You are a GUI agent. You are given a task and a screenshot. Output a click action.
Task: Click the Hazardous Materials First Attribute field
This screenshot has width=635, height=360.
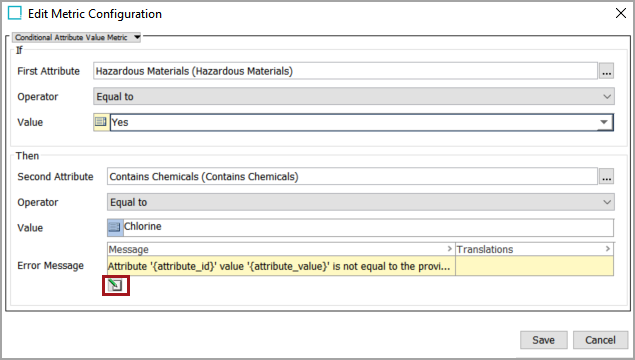tap(345, 71)
